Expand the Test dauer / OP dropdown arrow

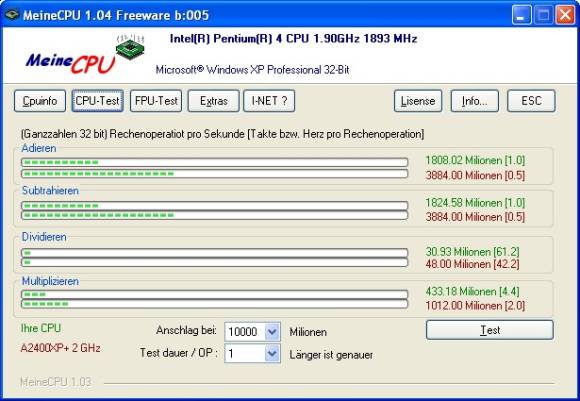point(272,354)
